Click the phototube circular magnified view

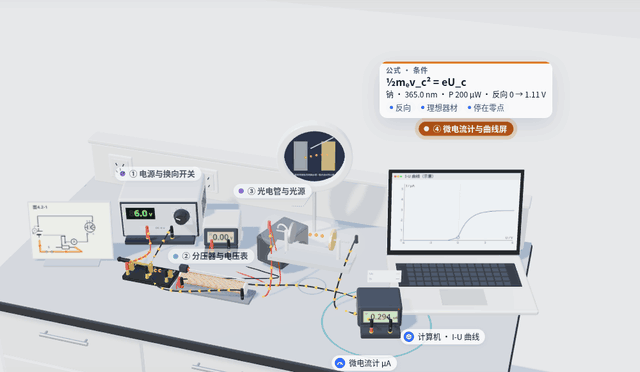(x=315, y=156)
